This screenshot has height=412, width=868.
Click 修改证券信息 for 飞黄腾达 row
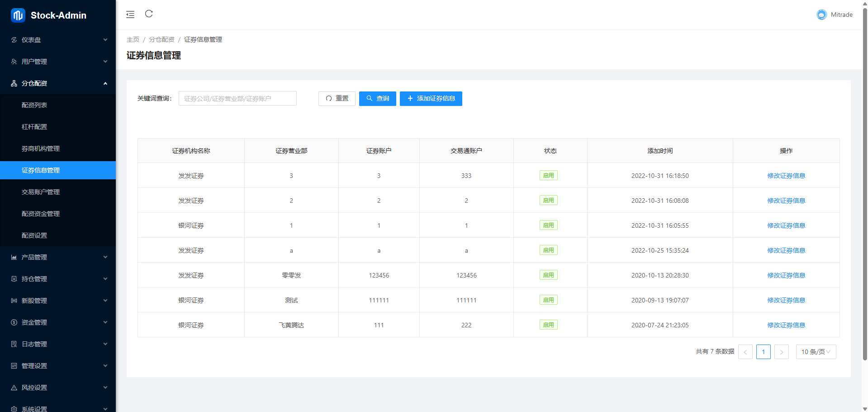click(786, 325)
